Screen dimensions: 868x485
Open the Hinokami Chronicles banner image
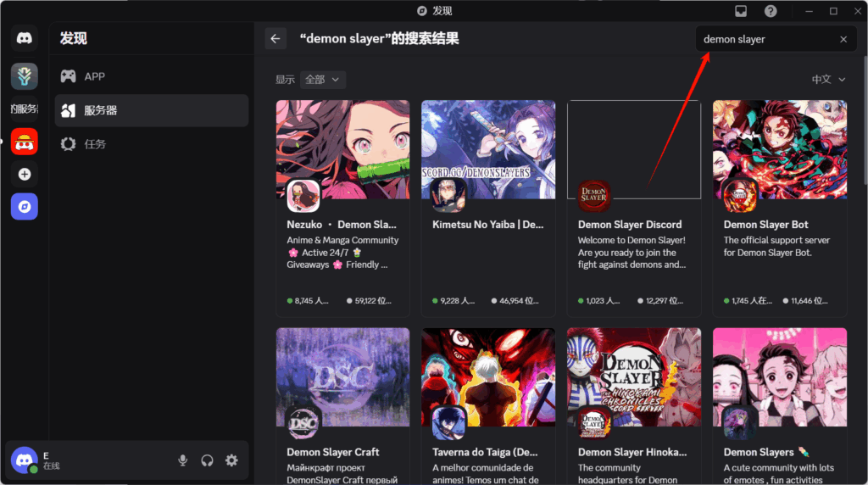[x=634, y=377]
